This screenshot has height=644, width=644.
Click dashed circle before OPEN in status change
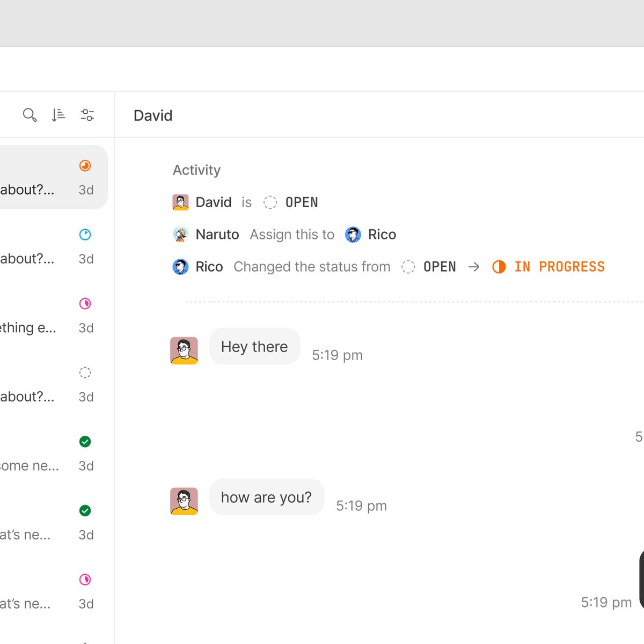(x=408, y=267)
